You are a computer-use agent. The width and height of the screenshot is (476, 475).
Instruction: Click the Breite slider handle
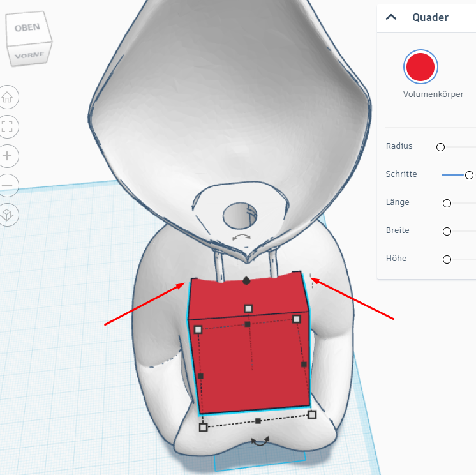coord(447,231)
